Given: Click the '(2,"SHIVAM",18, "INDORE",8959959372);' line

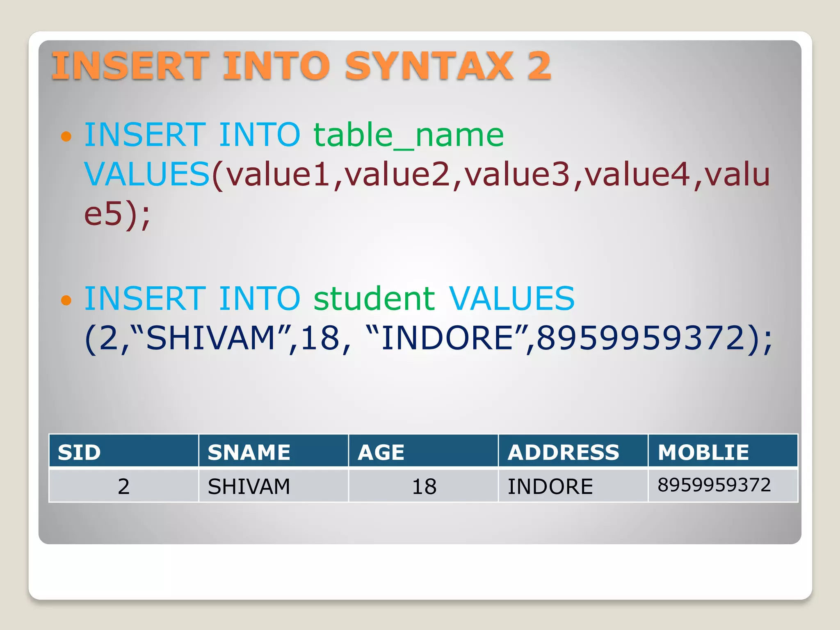Looking at the screenshot, I should 429,338.
